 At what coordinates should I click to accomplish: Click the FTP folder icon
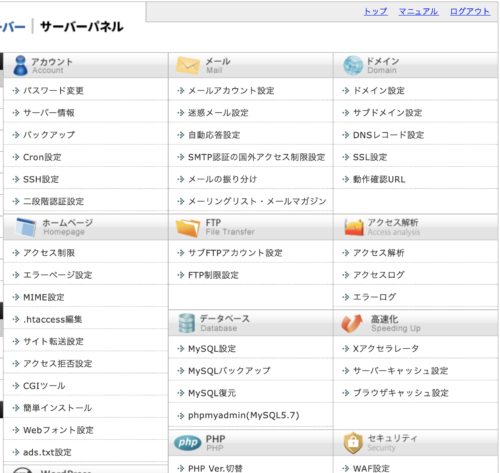coord(188,228)
